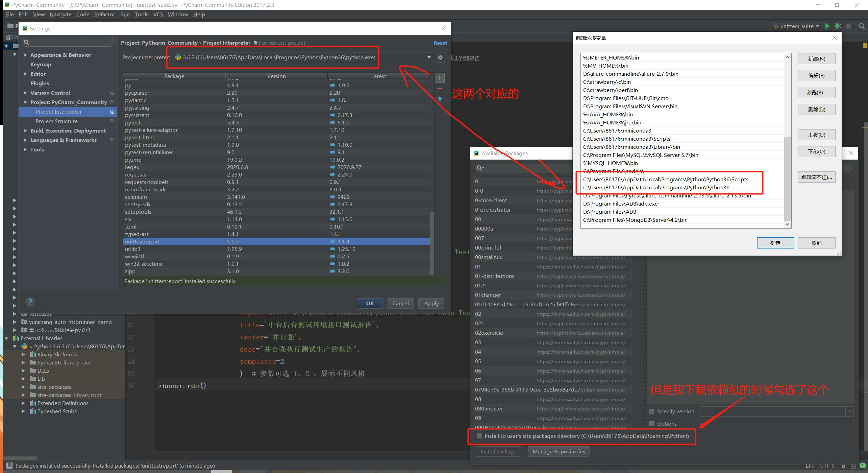Enable Install to user's site packages checkbox

click(x=479, y=436)
